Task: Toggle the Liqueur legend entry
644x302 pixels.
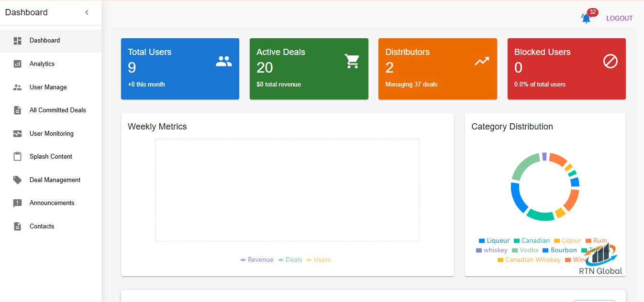Action: click(494, 241)
